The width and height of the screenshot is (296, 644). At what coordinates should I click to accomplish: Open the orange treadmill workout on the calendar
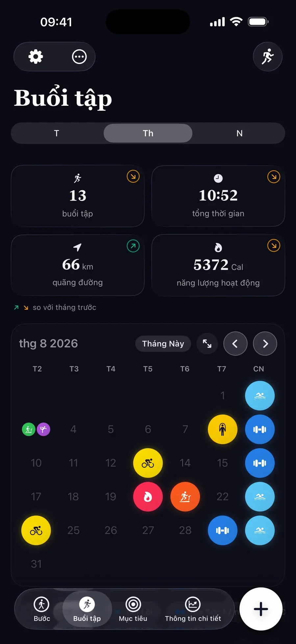[x=185, y=497]
